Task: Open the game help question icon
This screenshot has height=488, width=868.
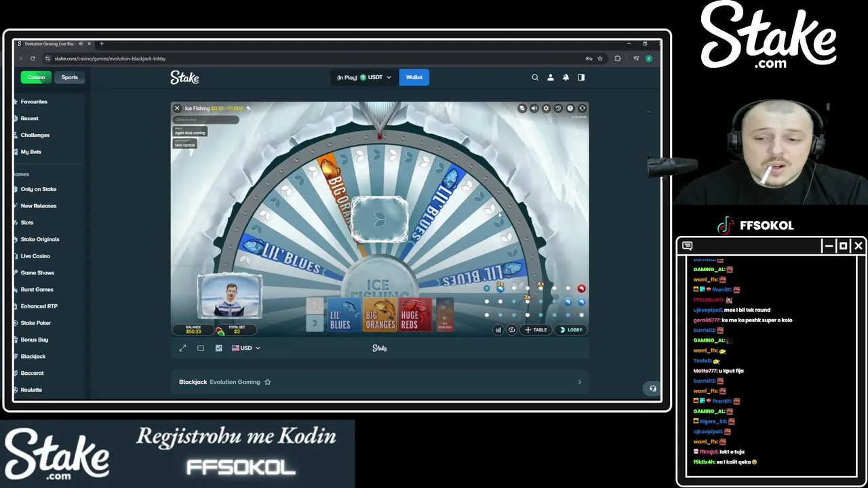Action: (570, 108)
